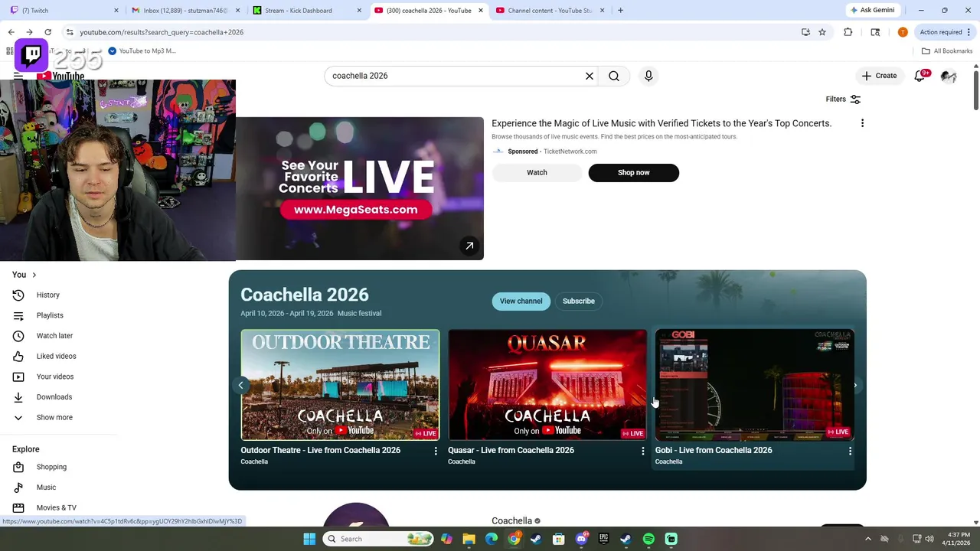Bookmark this page with the star icon

[822, 32]
